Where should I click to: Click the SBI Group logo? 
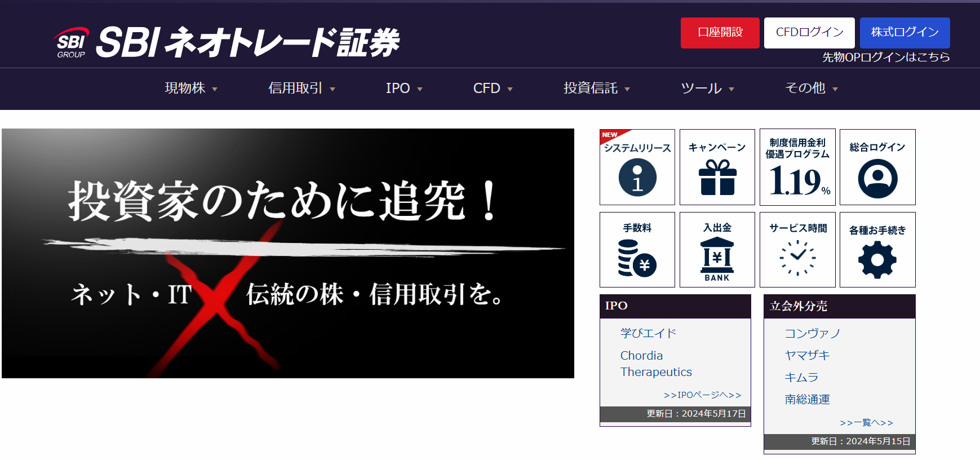(71, 43)
